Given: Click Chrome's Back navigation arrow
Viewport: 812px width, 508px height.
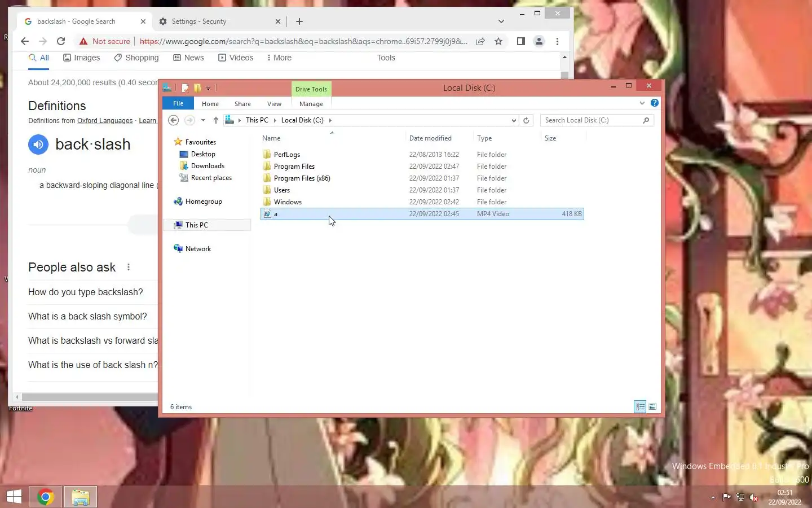Looking at the screenshot, I should click(24, 41).
